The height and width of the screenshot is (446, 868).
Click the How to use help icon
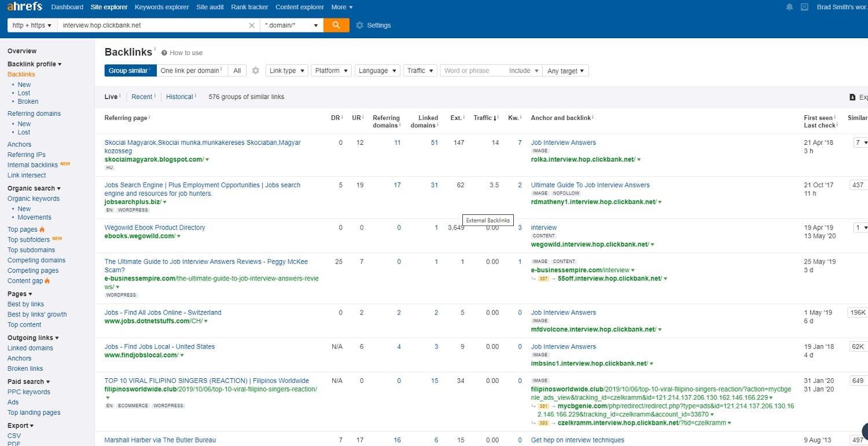click(164, 53)
